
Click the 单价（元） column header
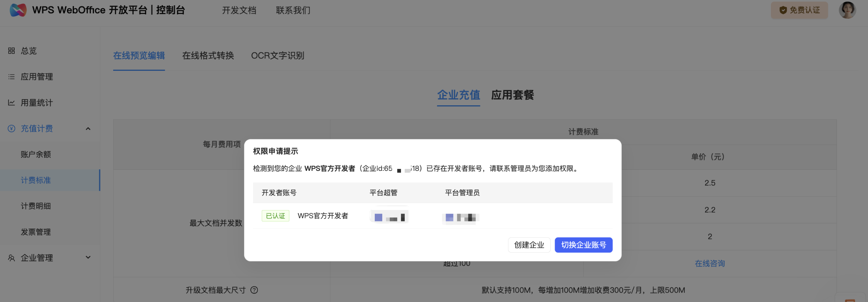(709, 157)
